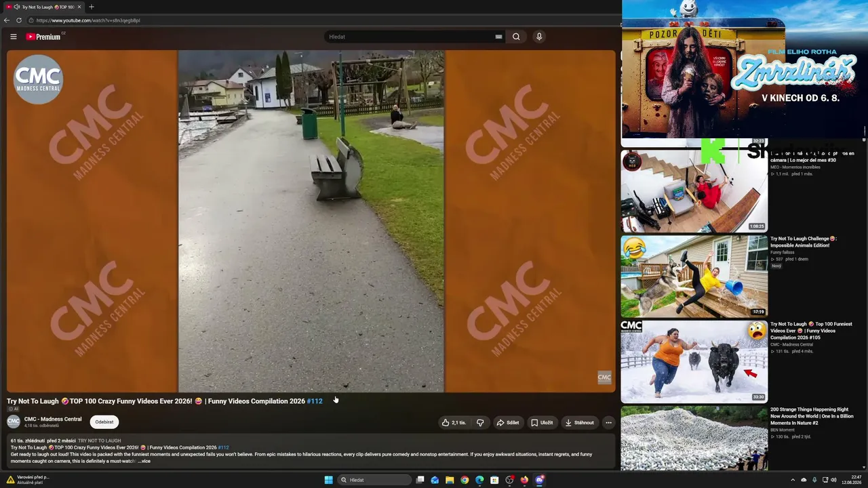868x488 pixels.
Task: Open the 200 Strange Things video thumbnail
Action: (694, 438)
